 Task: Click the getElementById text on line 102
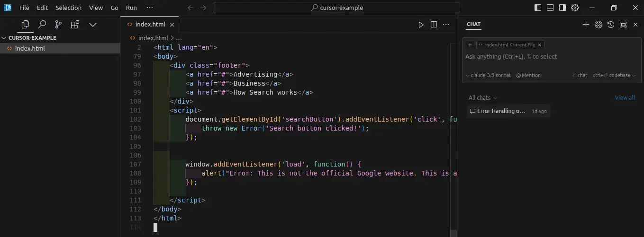pos(249,119)
